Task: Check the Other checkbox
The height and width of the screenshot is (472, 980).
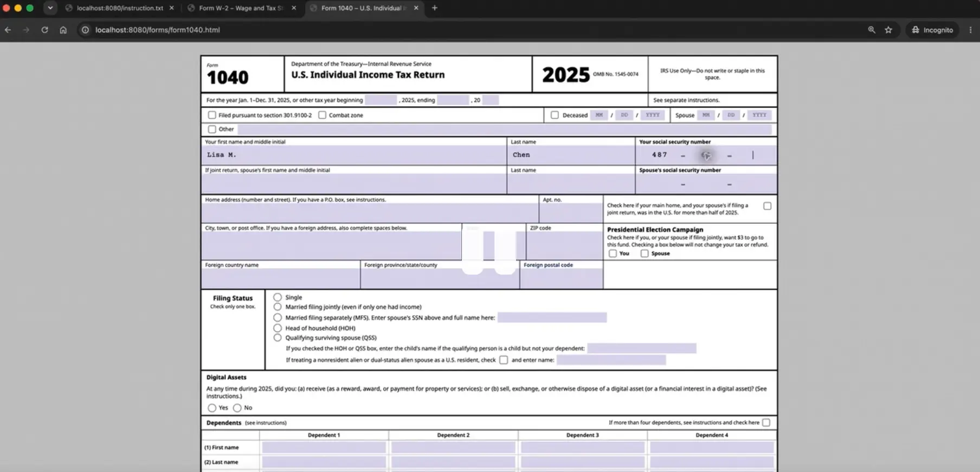Action: tap(212, 129)
